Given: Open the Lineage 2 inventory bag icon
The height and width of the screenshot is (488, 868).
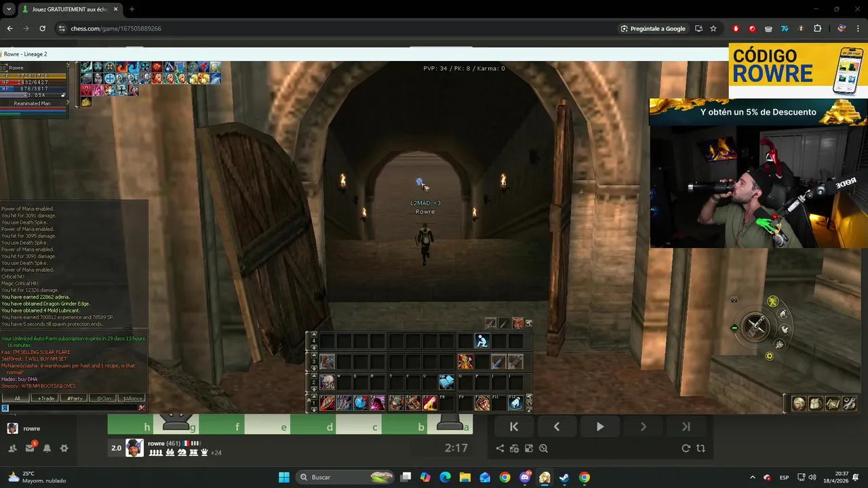Looking at the screenshot, I should pos(816,404).
